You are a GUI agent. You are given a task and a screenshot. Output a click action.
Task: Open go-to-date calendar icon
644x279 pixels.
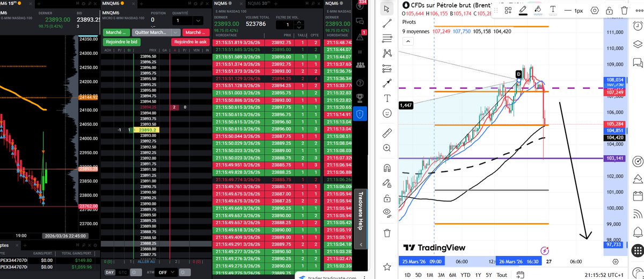point(520,275)
